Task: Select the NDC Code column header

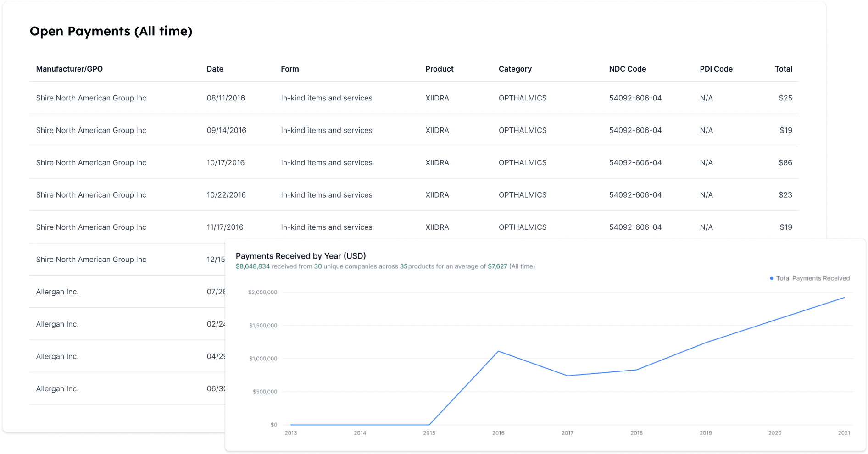Action: [x=627, y=69]
